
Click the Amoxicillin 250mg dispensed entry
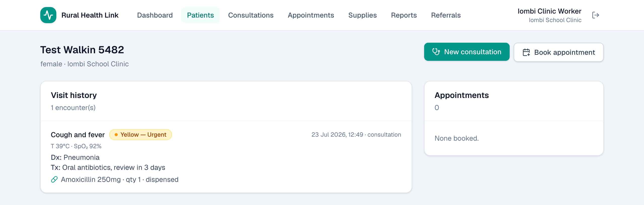[x=115, y=179]
